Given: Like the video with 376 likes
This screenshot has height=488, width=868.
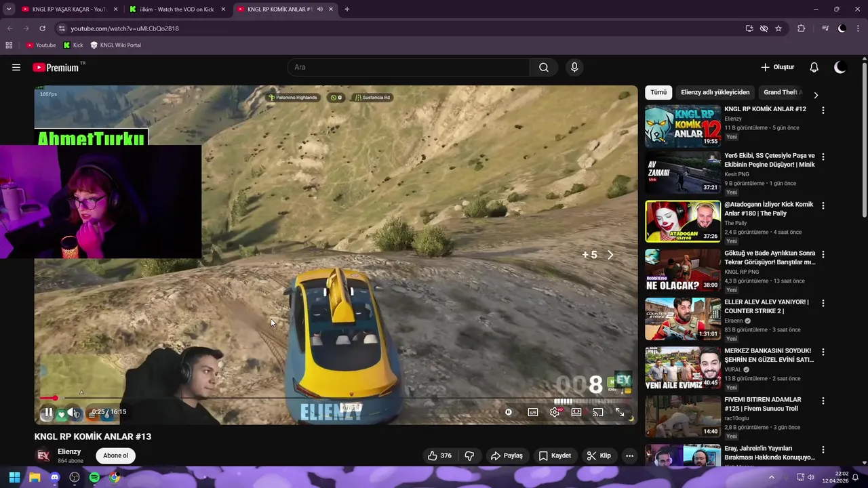Looking at the screenshot, I should (x=439, y=455).
